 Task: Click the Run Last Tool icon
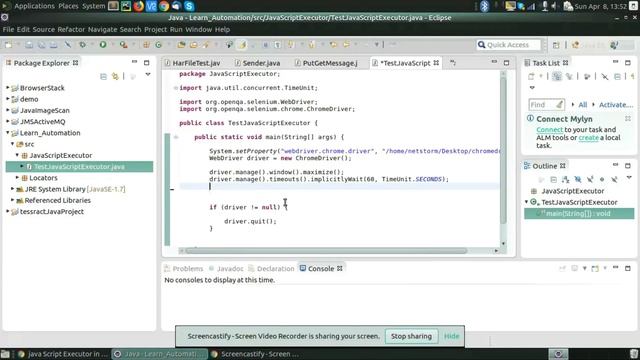click(123, 44)
